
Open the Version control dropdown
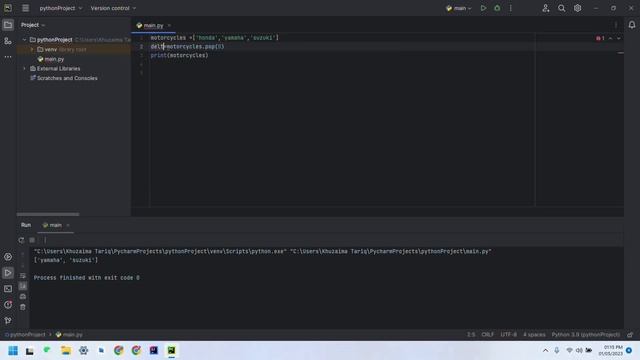pos(113,8)
